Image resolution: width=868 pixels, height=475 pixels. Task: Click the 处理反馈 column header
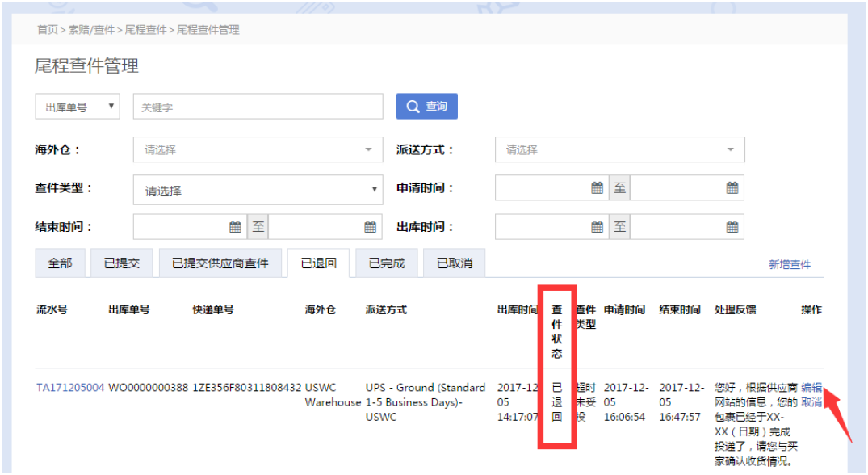click(x=735, y=309)
